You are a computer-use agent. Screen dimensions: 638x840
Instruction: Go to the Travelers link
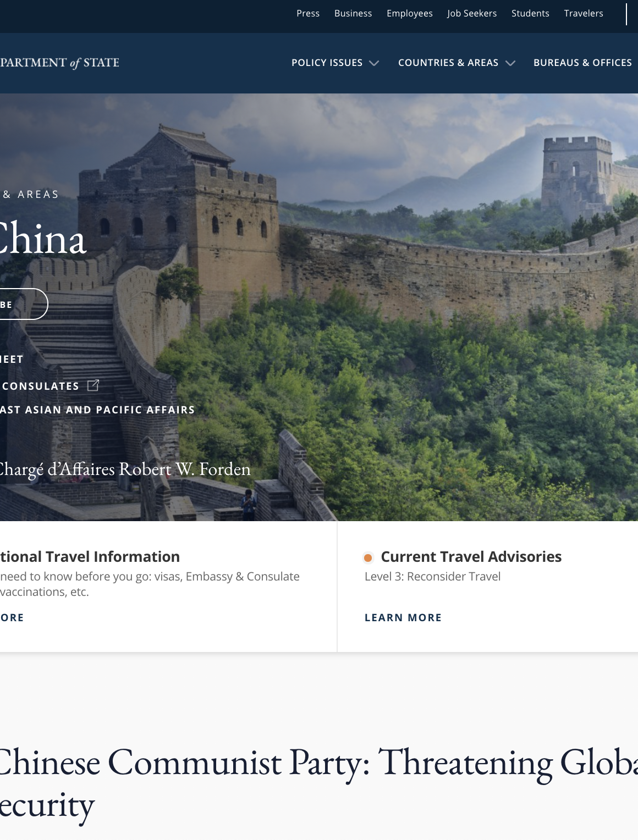point(584,13)
